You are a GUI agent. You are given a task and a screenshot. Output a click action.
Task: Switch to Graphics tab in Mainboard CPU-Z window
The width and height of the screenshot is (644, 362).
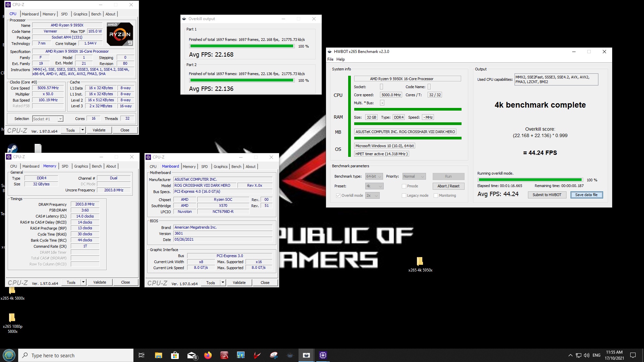click(x=220, y=167)
